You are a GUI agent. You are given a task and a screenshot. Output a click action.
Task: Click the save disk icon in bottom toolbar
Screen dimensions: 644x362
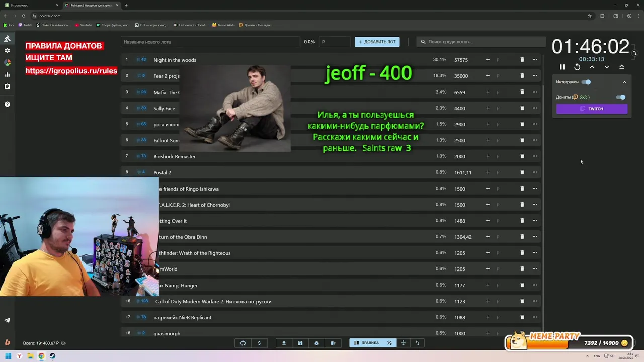300,343
